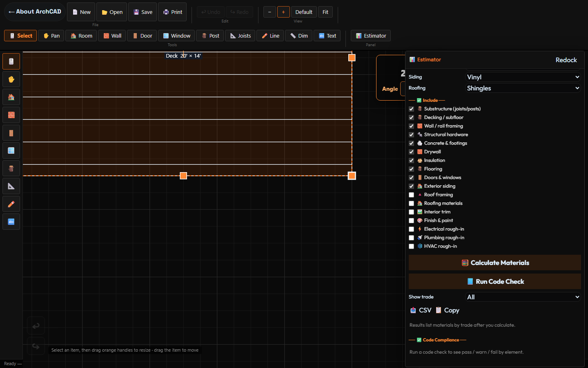Print the plan using Print button

tap(172, 12)
